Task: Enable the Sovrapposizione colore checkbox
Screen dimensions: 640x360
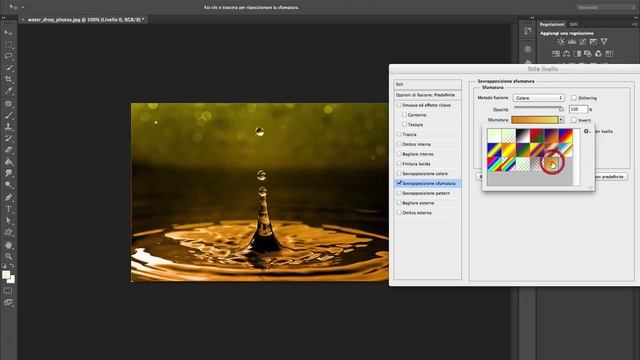Action: [x=399, y=173]
